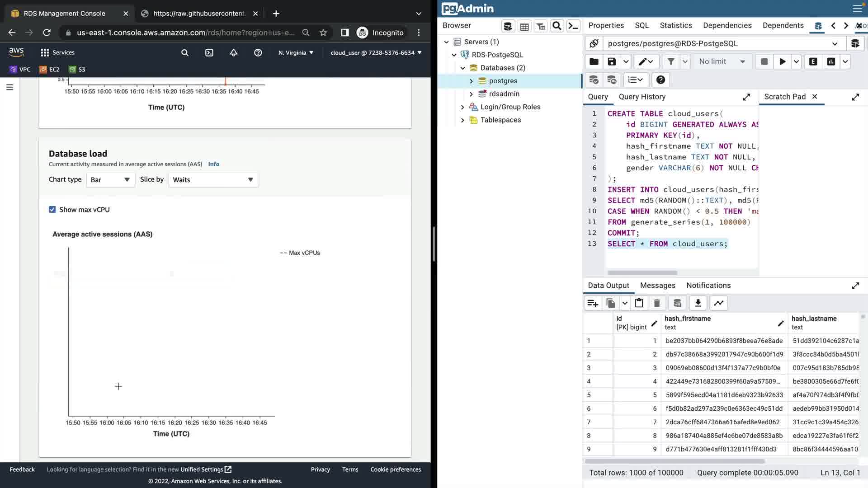Save the query file
Viewport: 868px width, 488px height.
[x=612, y=61]
